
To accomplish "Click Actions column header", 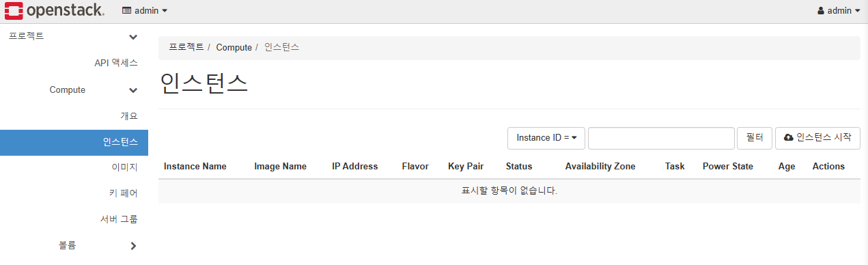I will (x=828, y=167).
